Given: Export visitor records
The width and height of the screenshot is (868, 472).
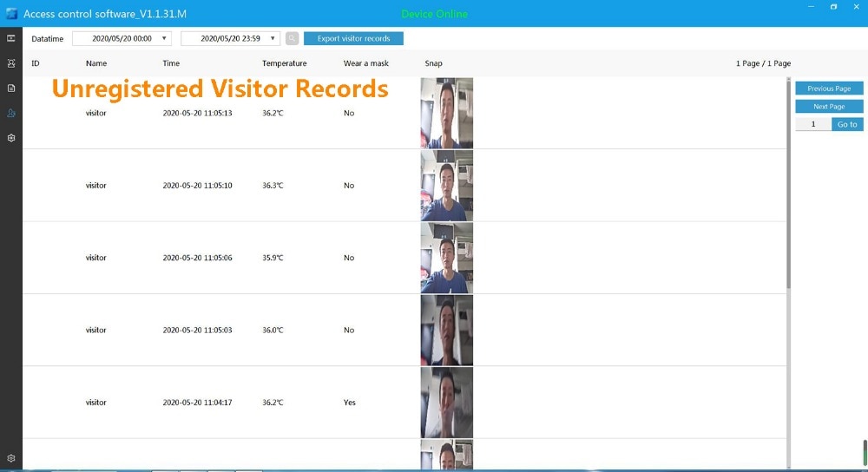Looking at the screenshot, I should pyautogui.click(x=353, y=38).
